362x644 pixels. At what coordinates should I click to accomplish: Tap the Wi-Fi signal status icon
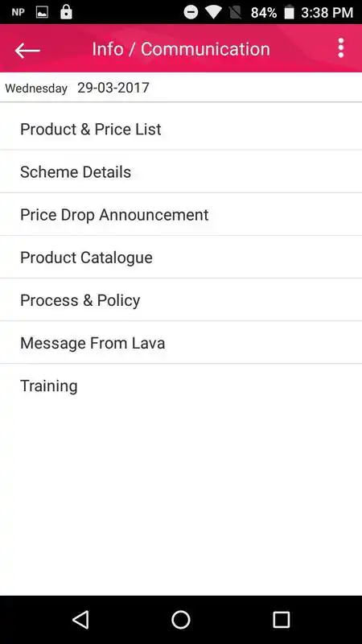pyautogui.click(x=213, y=12)
